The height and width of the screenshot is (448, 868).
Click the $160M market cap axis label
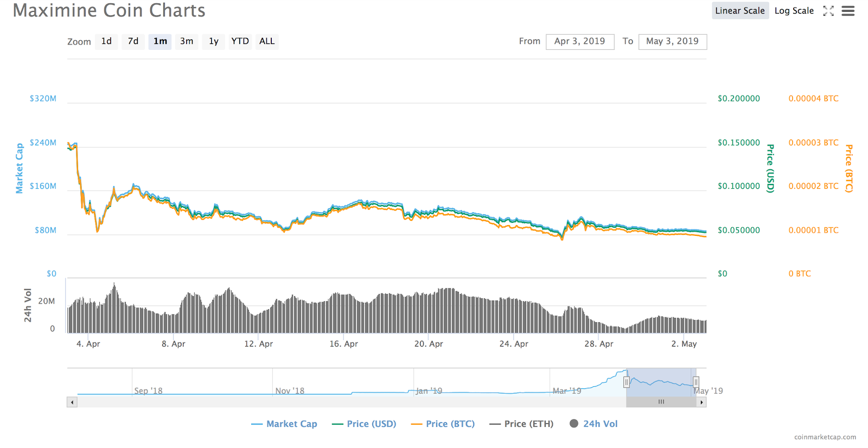click(43, 186)
